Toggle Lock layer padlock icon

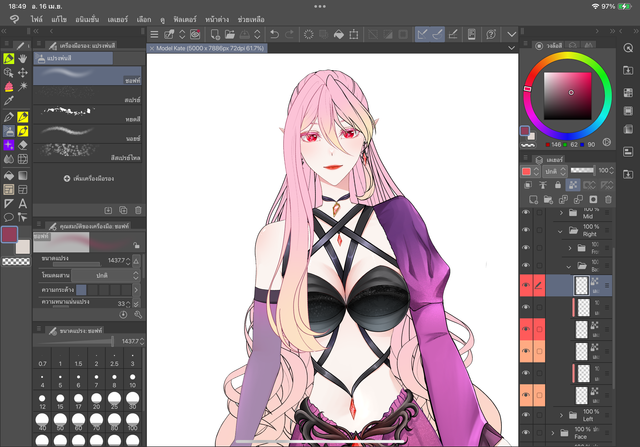558,185
